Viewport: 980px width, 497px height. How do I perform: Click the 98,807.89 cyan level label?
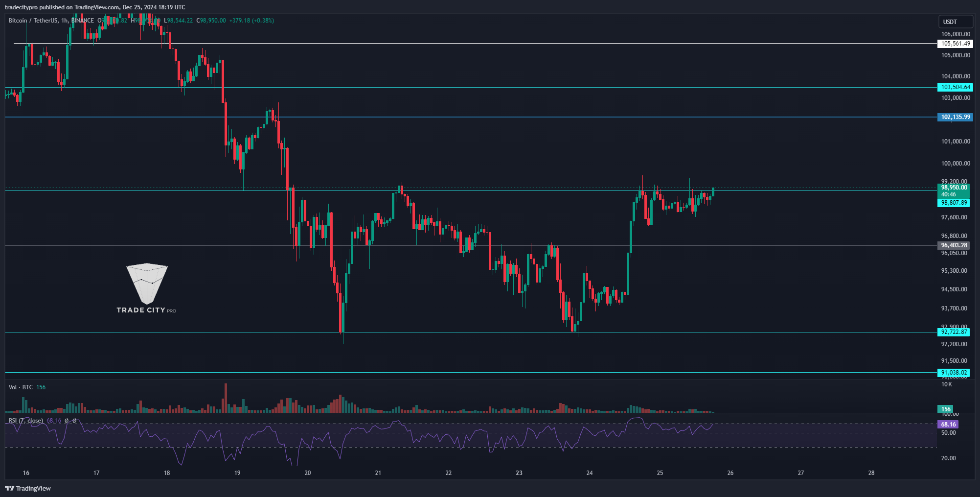(x=954, y=203)
